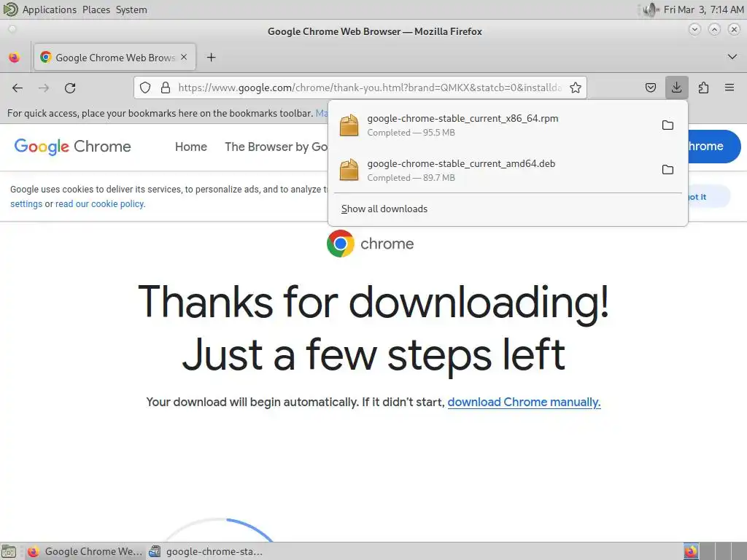This screenshot has height=560, width=747.
Task: Click Home in the Chrome site navigation
Action: [191, 147]
